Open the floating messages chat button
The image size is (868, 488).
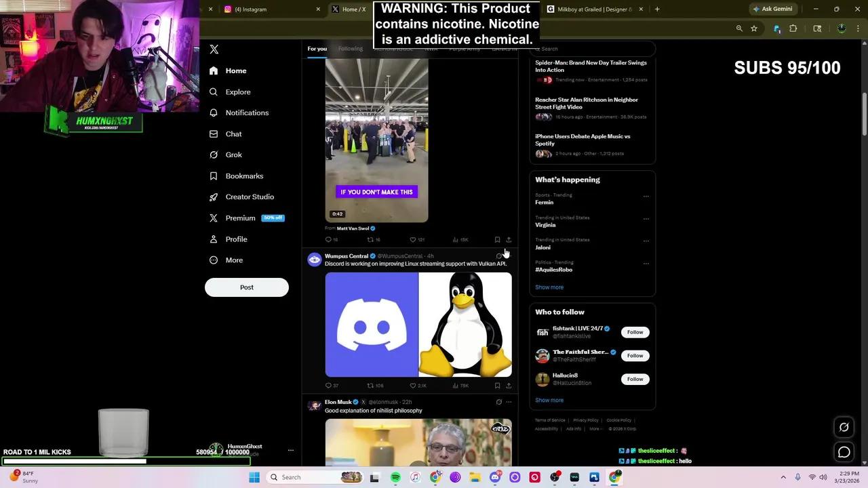(844, 452)
